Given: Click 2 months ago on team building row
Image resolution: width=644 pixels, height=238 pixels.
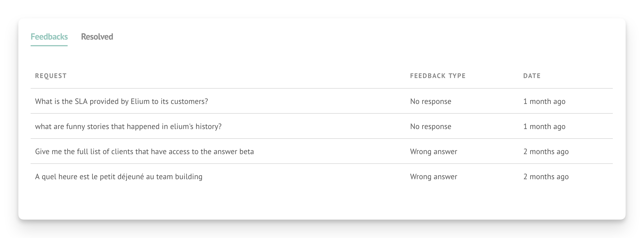Looking at the screenshot, I should click(x=546, y=177).
